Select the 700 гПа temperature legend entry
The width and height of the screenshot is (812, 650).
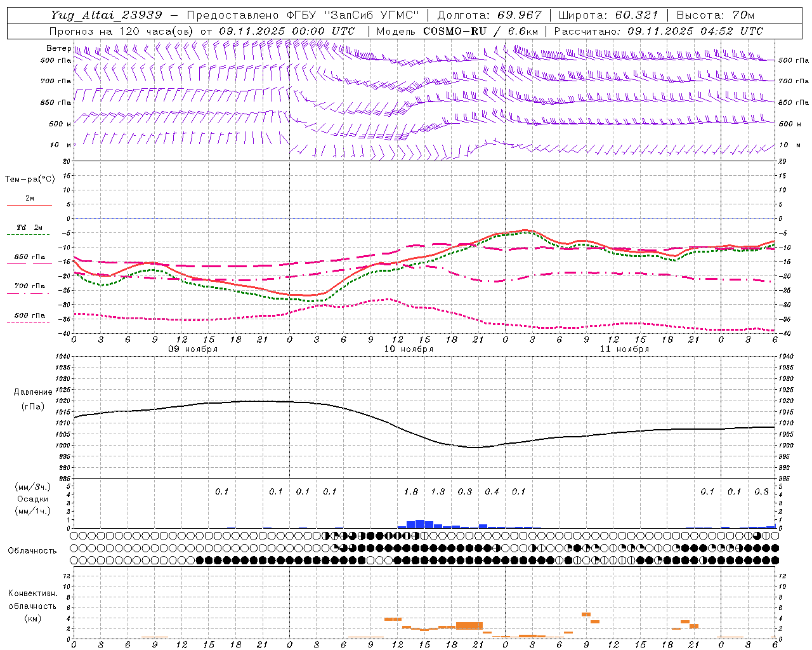point(29,286)
